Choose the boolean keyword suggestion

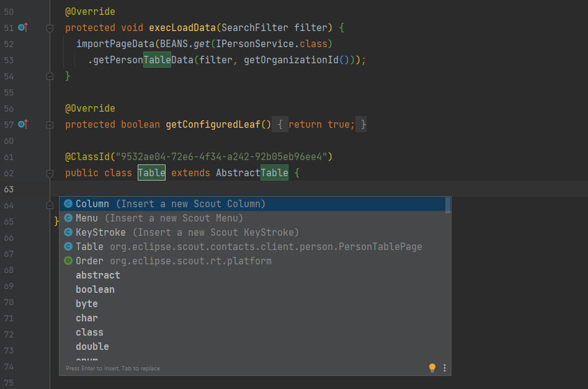point(95,289)
